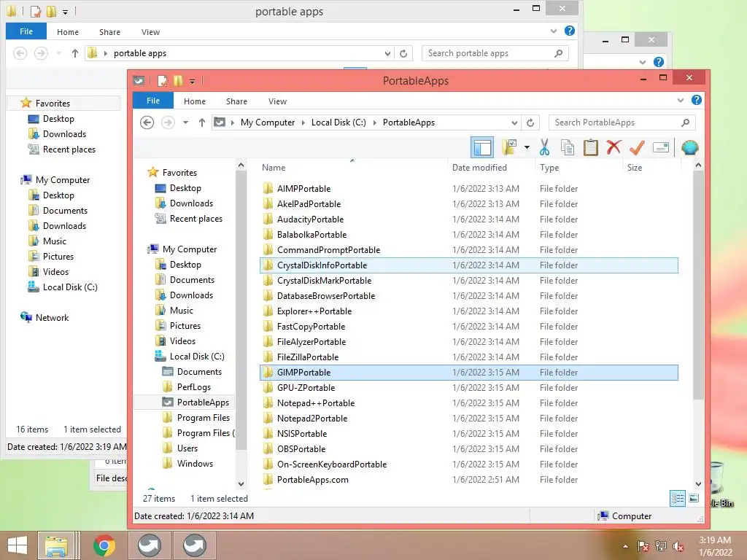Click the Search portable apps field
747x560 pixels.
[x=495, y=53]
